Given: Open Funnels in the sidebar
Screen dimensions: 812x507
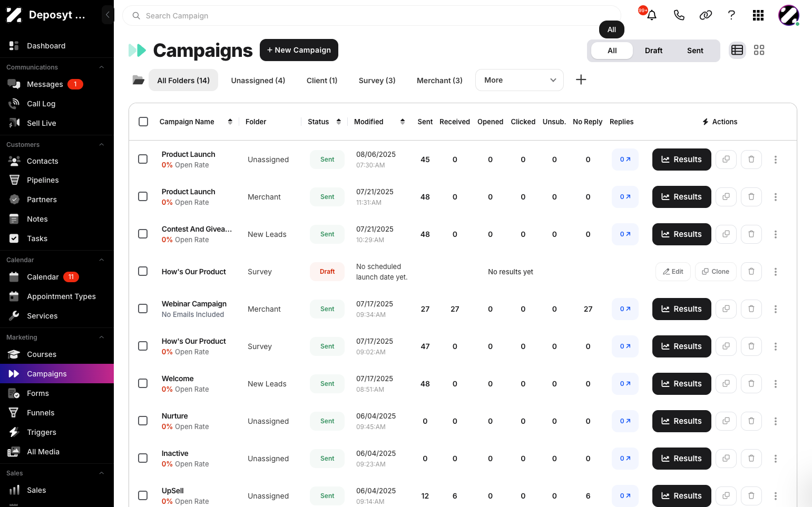Looking at the screenshot, I should click(x=57, y=413).
